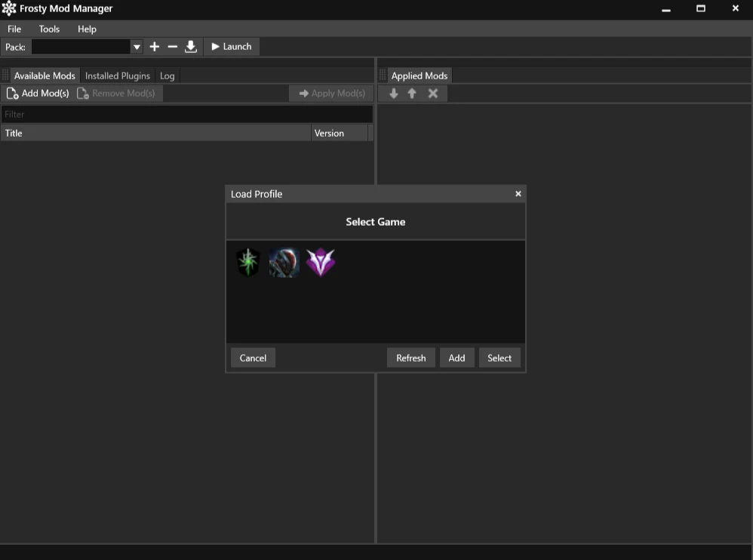Click the X icon to remove applied mod
The image size is (753, 560).
(x=432, y=93)
